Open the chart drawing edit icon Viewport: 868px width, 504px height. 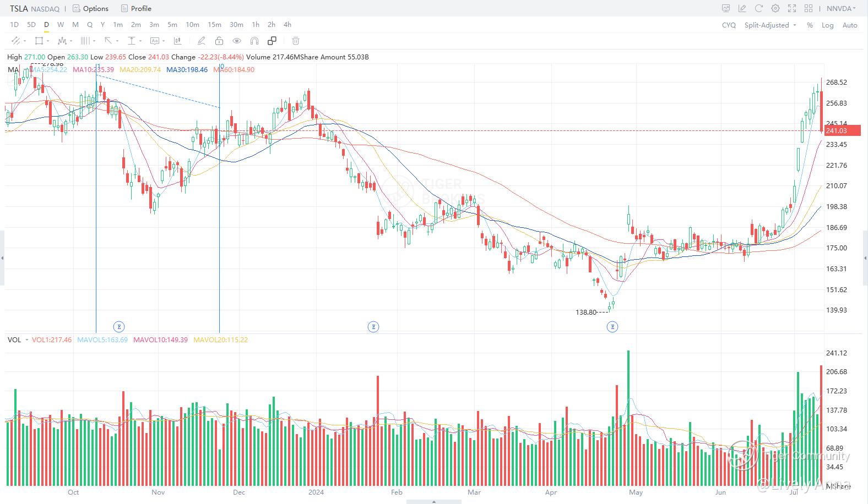click(742, 8)
